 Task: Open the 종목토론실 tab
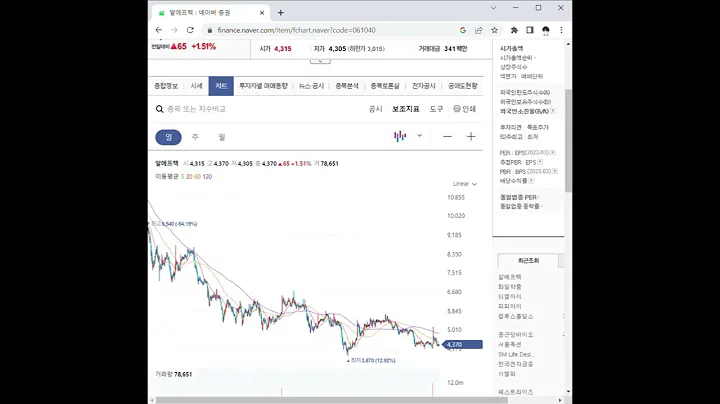(385, 86)
